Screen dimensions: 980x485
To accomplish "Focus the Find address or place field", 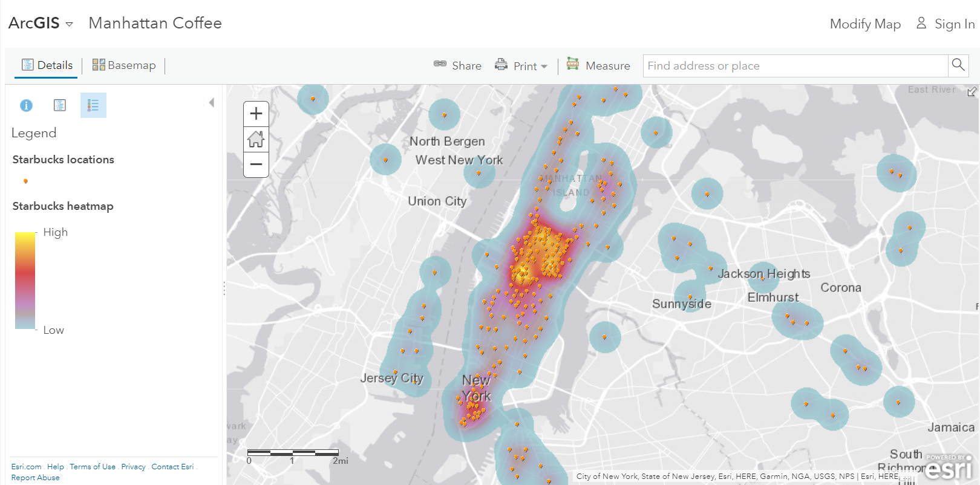I will [x=795, y=65].
